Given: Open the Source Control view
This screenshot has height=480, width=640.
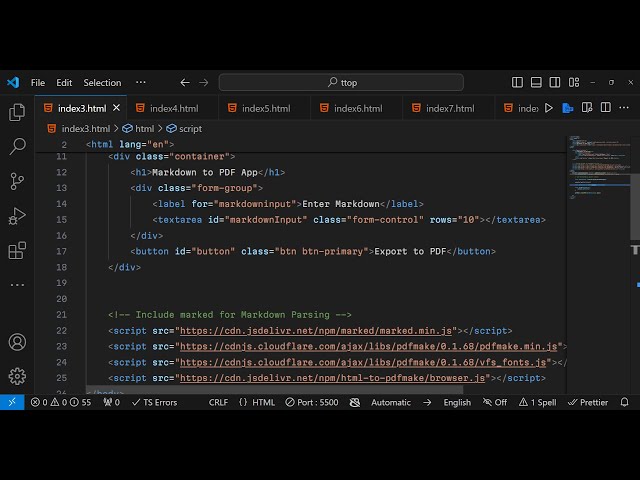Looking at the screenshot, I should 17,181.
